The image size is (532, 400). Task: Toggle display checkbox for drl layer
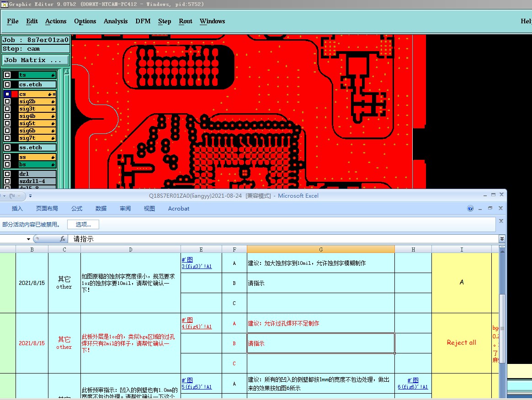(7, 174)
